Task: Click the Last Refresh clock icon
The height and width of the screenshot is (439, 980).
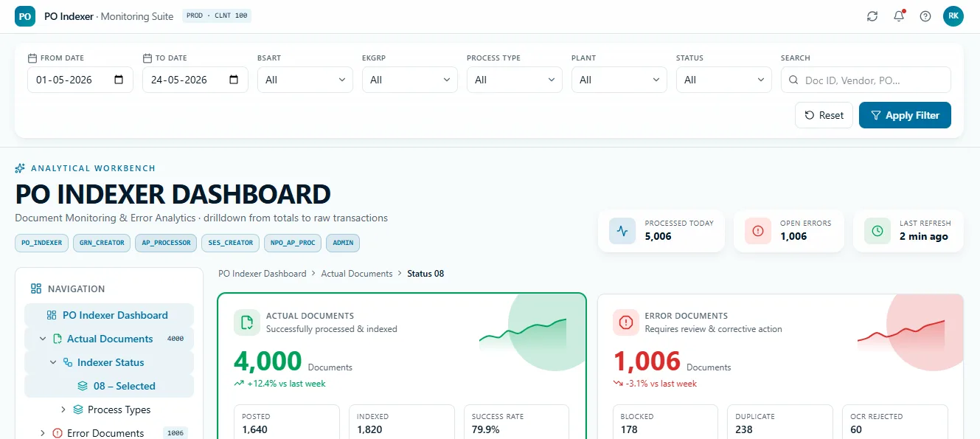Action: click(x=878, y=231)
